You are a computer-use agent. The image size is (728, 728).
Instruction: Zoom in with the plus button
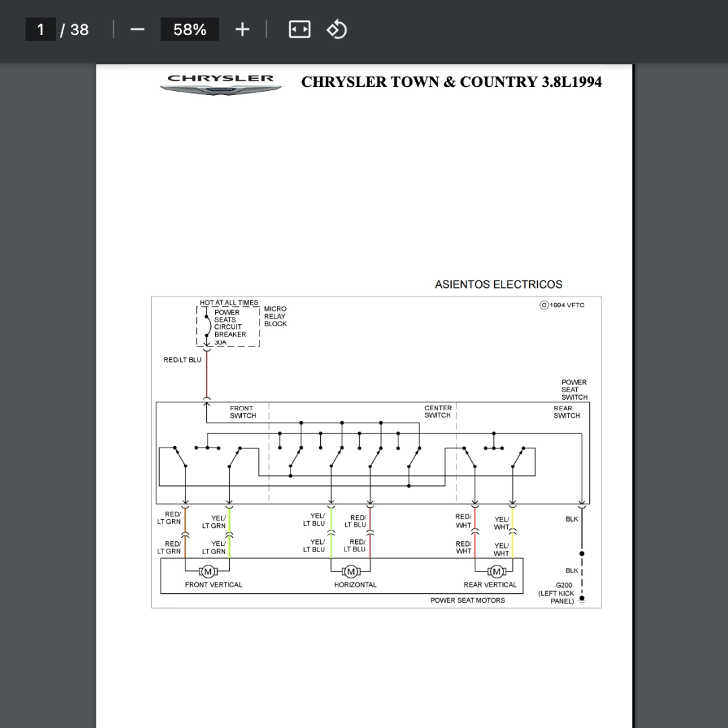(243, 29)
